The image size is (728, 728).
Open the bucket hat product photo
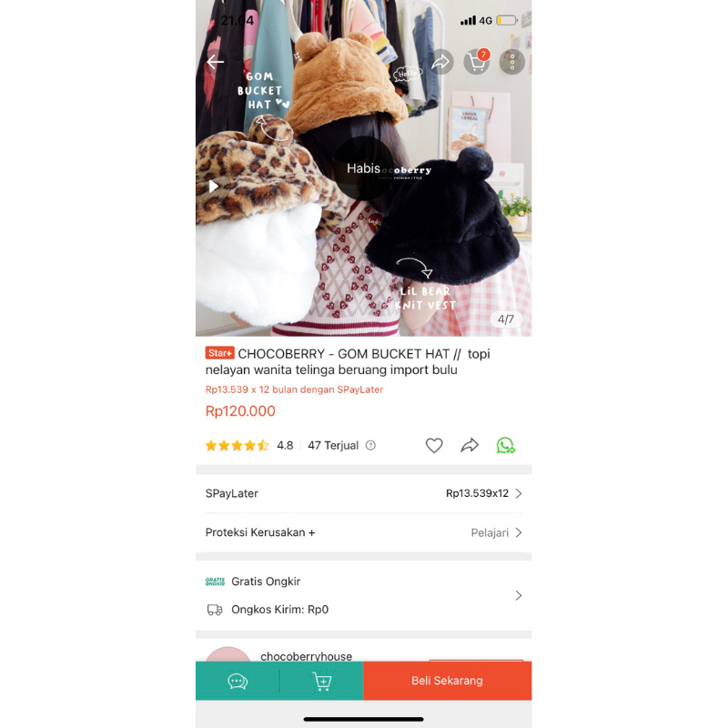click(x=363, y=168)
